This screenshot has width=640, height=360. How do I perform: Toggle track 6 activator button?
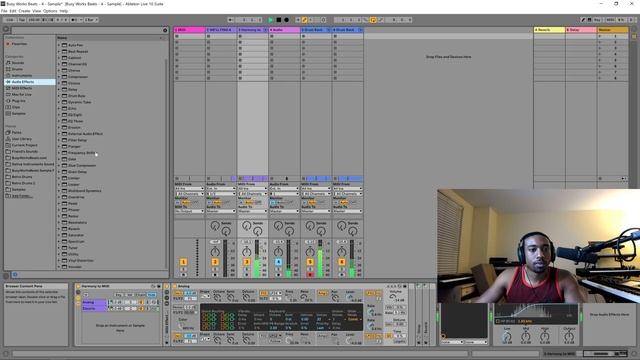[x=342, y=262]
